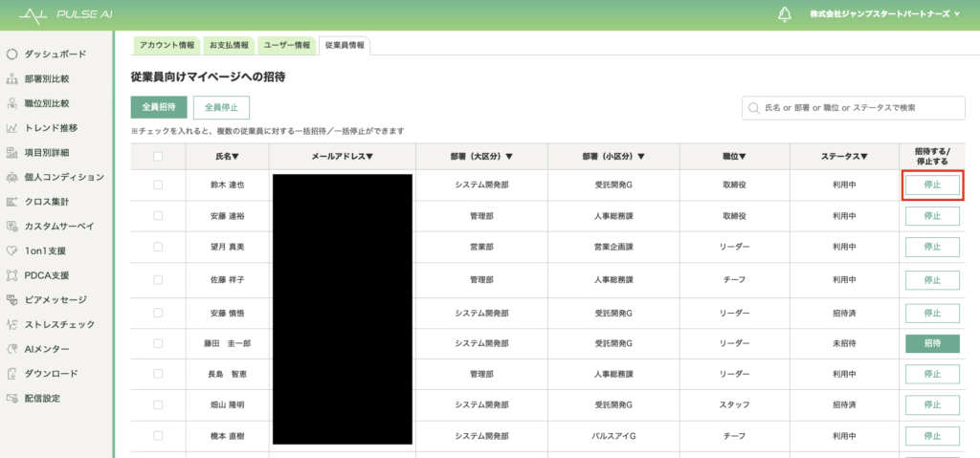This screenshot has height=458, width=980.
Task: Click the AIメンター sidebar icon
Action: 11,349
